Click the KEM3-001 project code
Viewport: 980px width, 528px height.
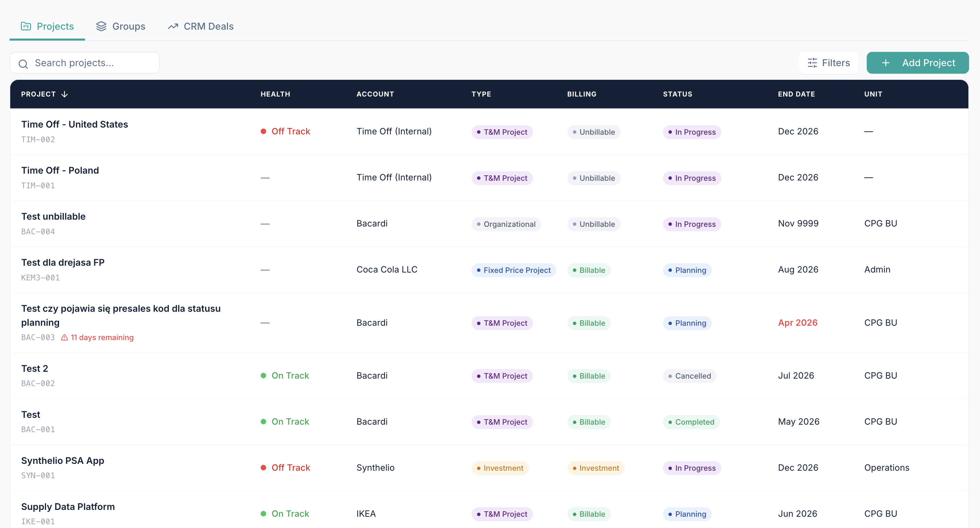pyautogui.click(x=40, y=278)
